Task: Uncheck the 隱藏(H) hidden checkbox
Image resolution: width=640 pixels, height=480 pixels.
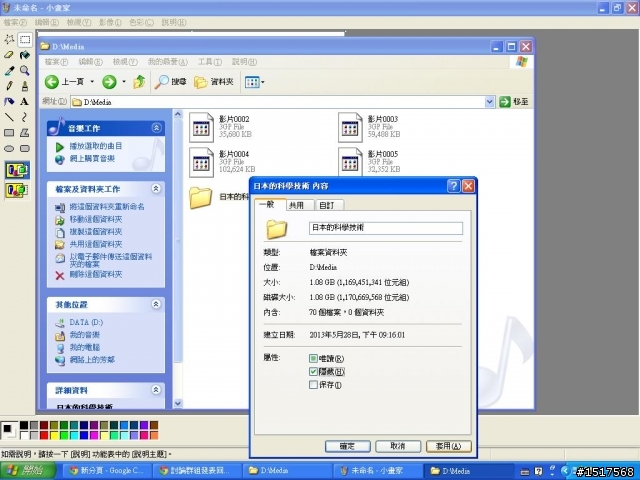Action: point(313,371)
